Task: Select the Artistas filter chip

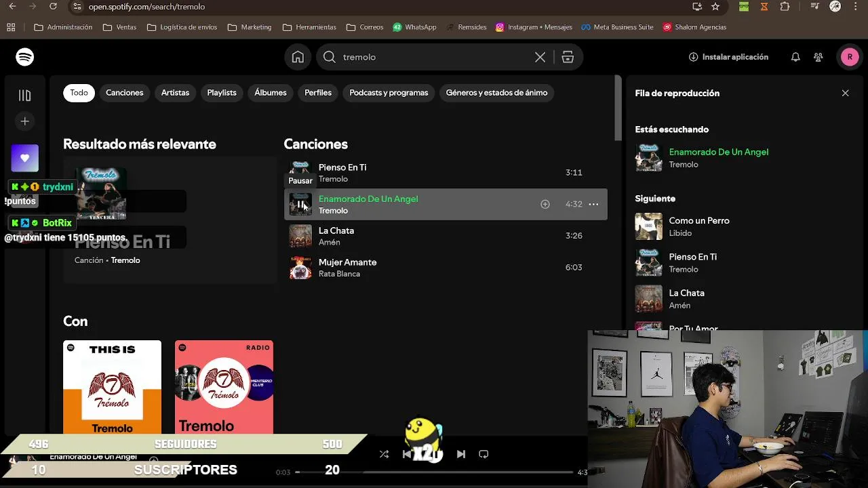Action: pyautogui.click(x=175, y=93)
